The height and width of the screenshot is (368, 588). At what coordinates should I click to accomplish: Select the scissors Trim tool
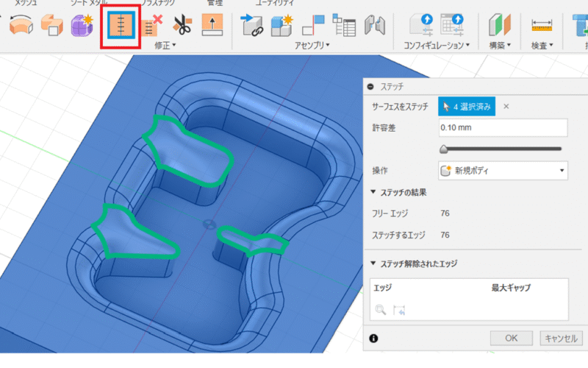[x=182, y=27]
